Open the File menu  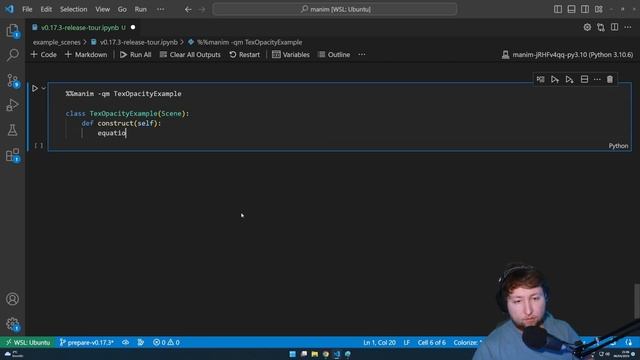[x=27, y=9]
